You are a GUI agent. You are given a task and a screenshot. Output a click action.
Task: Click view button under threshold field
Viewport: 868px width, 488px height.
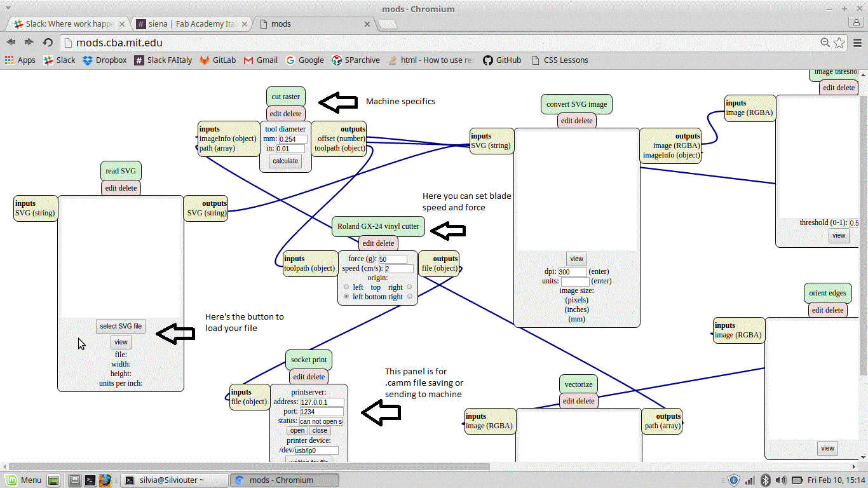839,235
